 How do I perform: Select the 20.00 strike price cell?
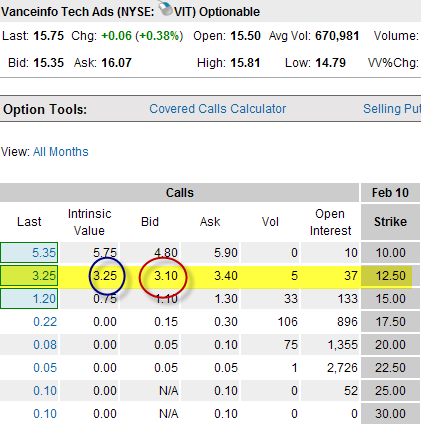pos(390,345)
